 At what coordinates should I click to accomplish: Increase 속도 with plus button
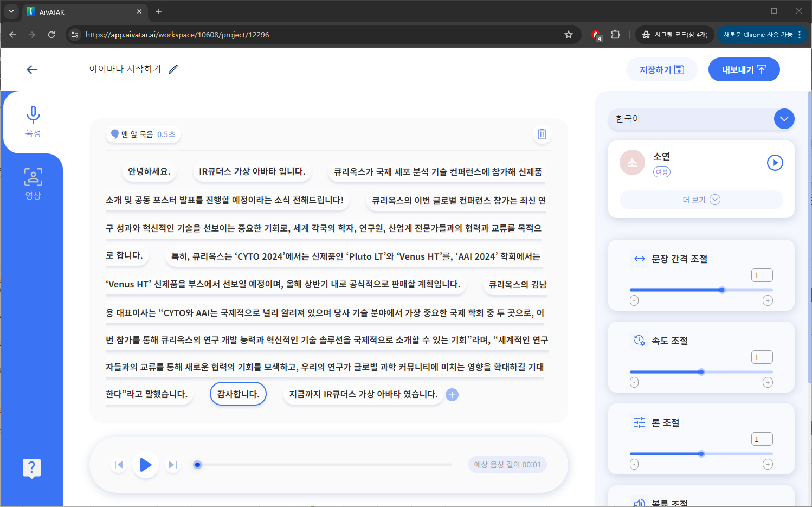tap(768, 383)
